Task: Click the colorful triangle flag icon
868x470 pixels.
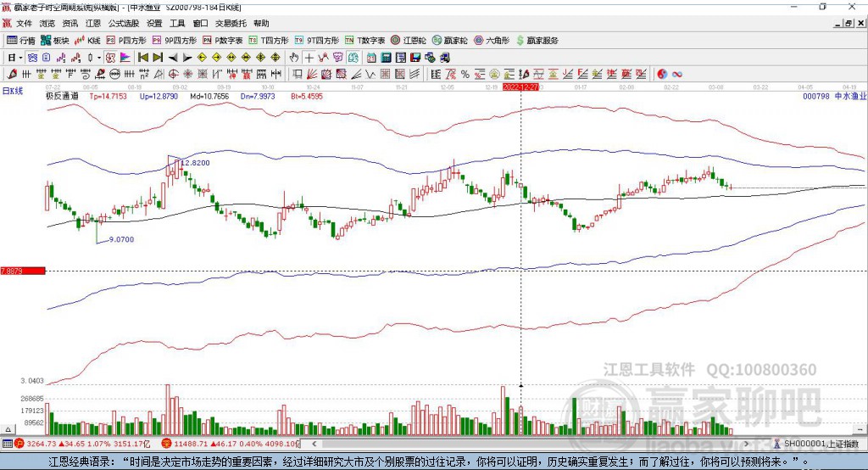Action: [x=125, y=58]
